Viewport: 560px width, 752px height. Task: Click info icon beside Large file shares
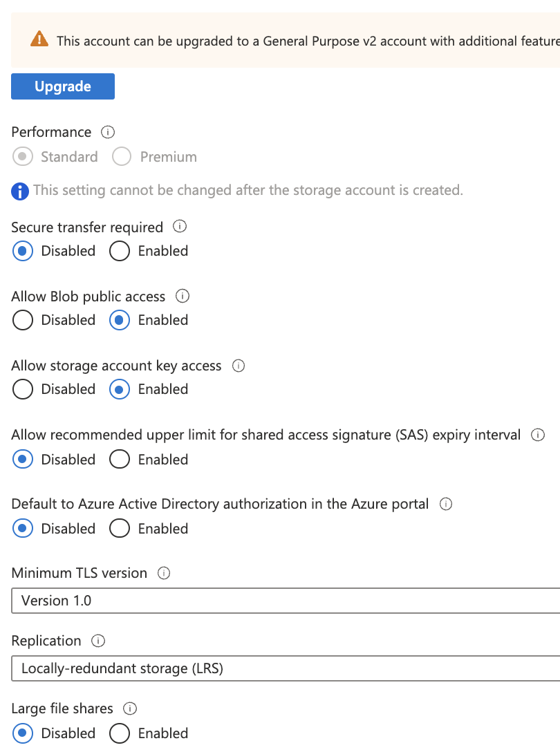(130, 708)
